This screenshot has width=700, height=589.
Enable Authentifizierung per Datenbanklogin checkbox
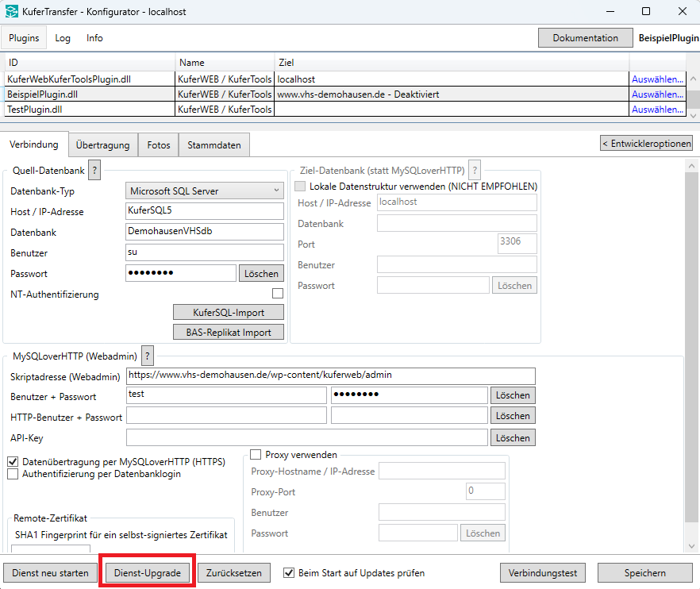pos(13,474)
